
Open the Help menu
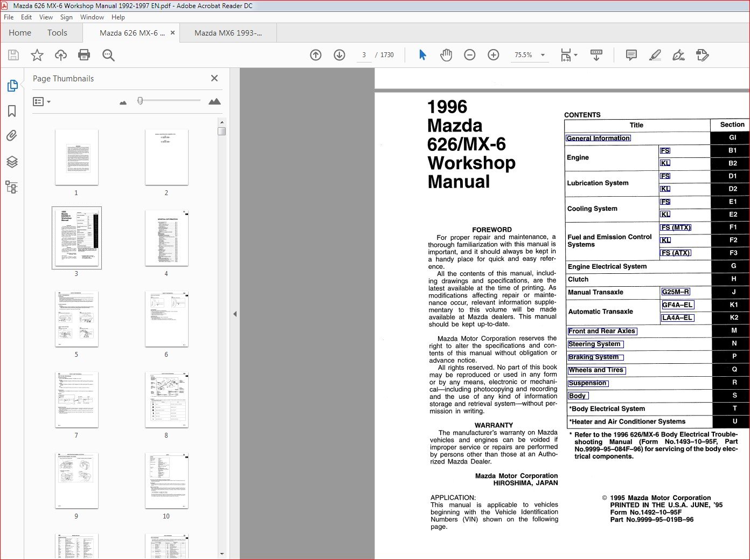pyautogui.click(x=118, y=17)
